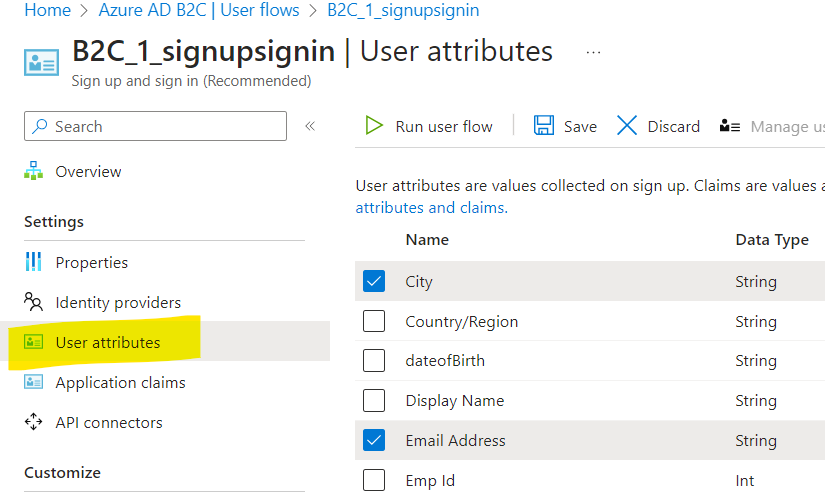Click String type in City row
The width and height of the screenshot is (825, 495).
[756, 281]
